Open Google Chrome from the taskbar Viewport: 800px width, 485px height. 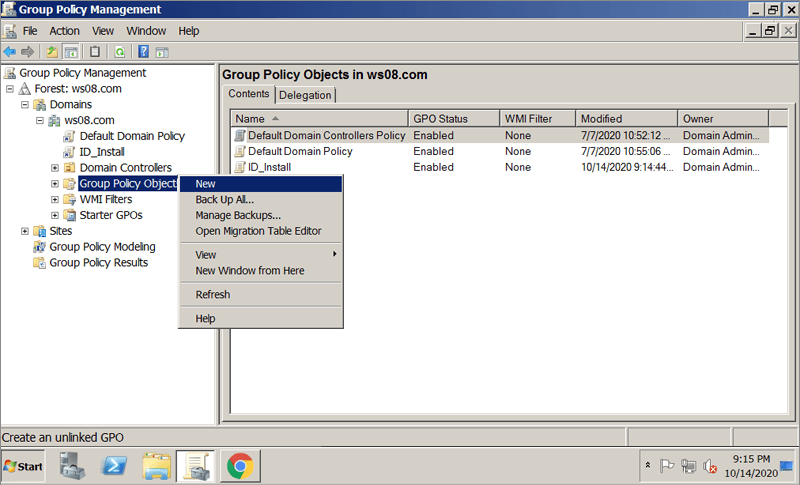(240, 466)
